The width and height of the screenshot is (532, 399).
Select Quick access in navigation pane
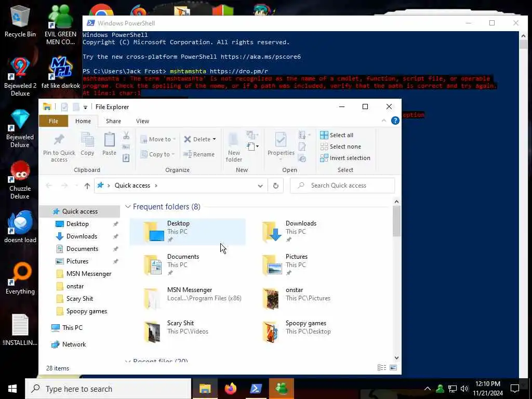(x=79, y=211)
